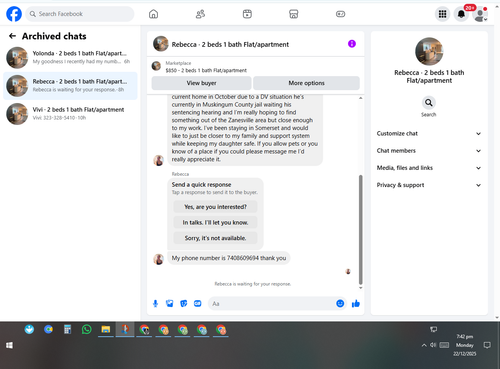Expand the Chat members section

pos(429,151)
